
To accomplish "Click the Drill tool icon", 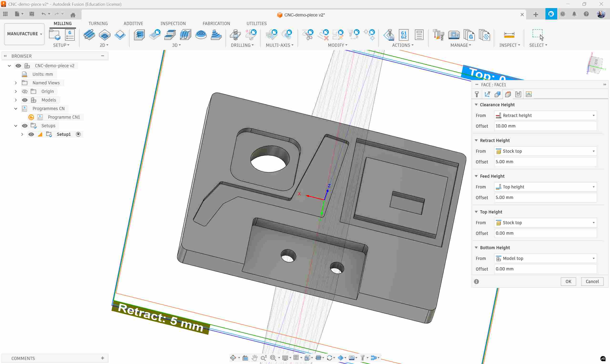I will tap(235, 35).
